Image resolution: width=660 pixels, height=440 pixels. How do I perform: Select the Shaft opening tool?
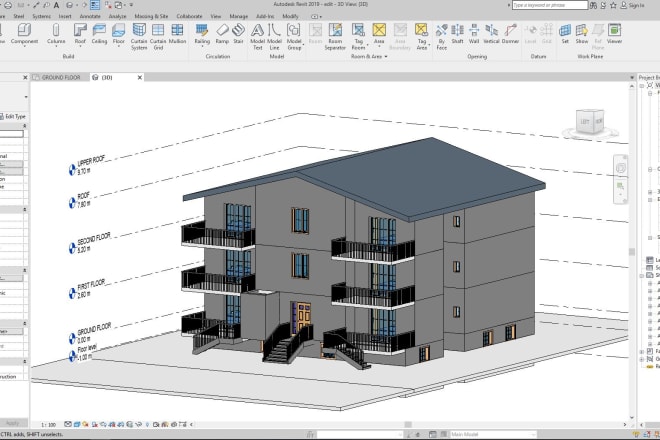click(458, 33)
